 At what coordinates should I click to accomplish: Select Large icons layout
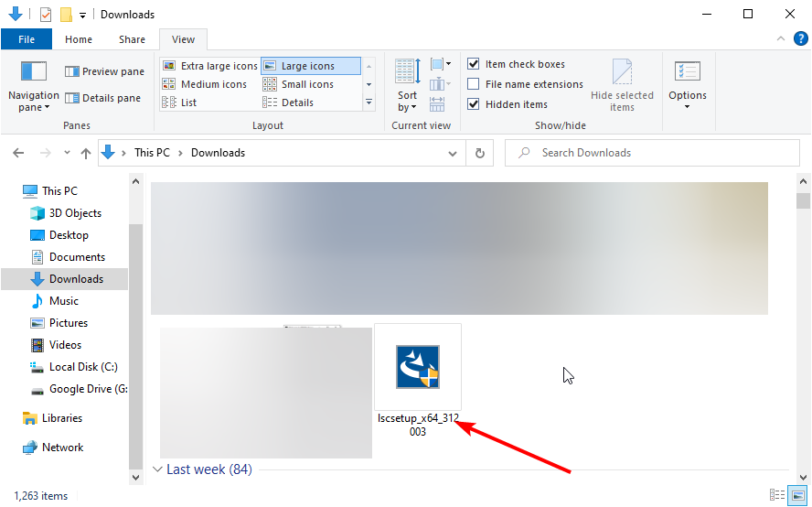(x=311, y=66)
